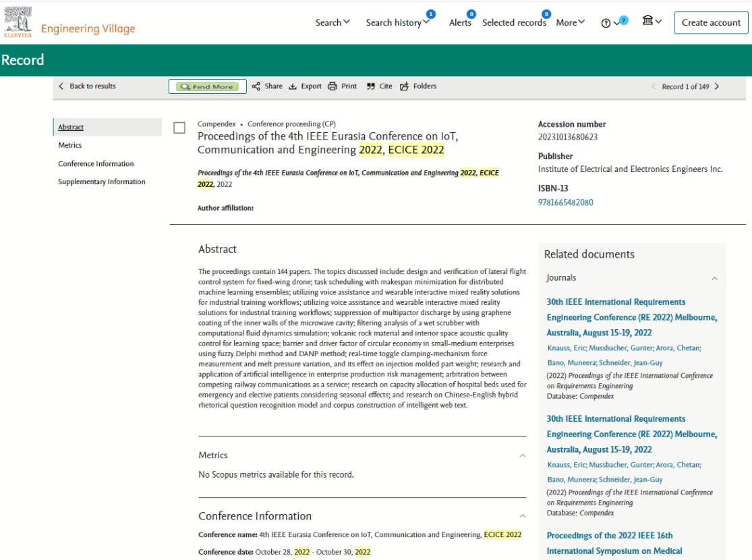Go to the next record arrow

pyautogui.click(x=717, y=86)
